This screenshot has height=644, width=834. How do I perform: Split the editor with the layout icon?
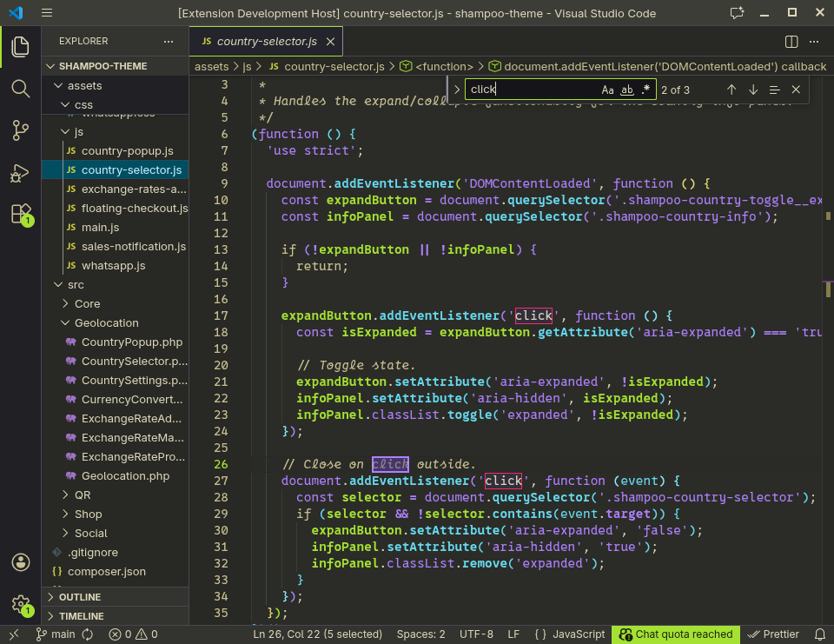click(x=791, y=41)
